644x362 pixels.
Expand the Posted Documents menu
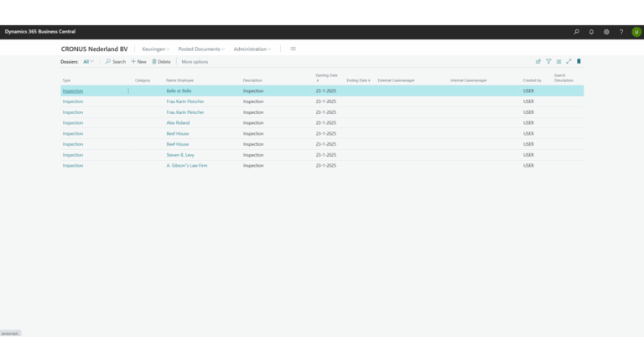(201, 49)
